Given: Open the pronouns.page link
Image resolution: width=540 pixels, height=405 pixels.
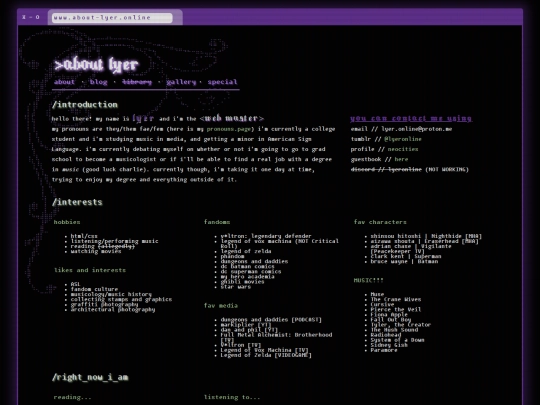Looking at the screenshot, I should tap(230, 129).
